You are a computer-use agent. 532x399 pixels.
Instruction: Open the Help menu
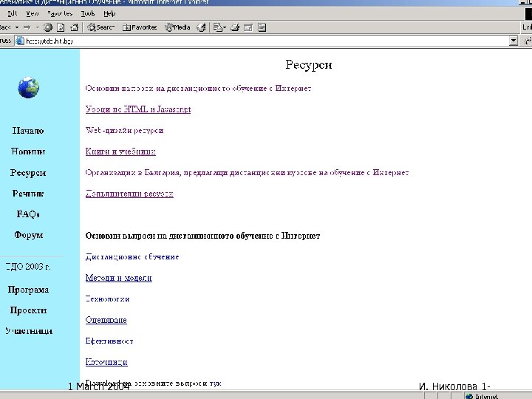(x=109, y=13)
